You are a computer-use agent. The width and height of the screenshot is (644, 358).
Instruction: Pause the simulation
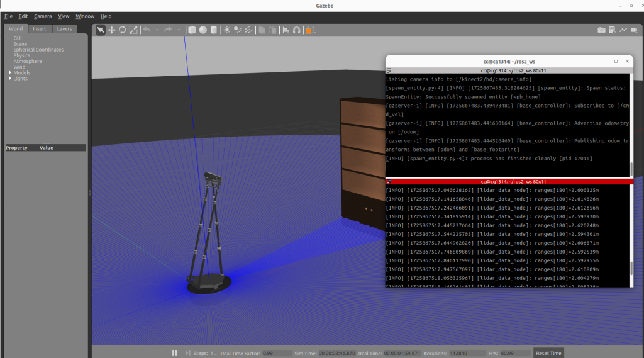click(174, 353)
